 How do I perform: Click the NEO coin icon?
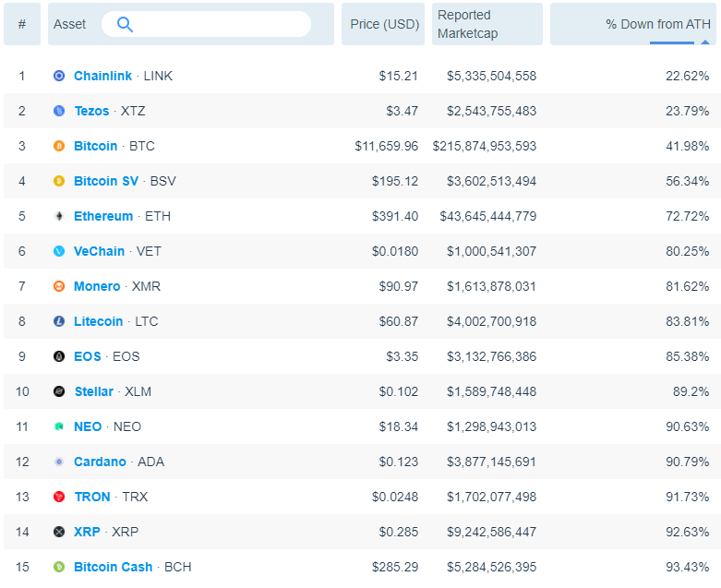click(x=59, y=426)
